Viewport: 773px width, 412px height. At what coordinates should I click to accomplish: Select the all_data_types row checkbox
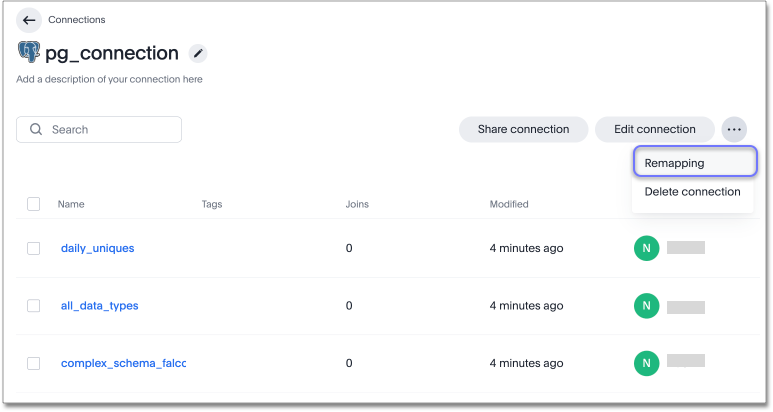tap(34, 306)
